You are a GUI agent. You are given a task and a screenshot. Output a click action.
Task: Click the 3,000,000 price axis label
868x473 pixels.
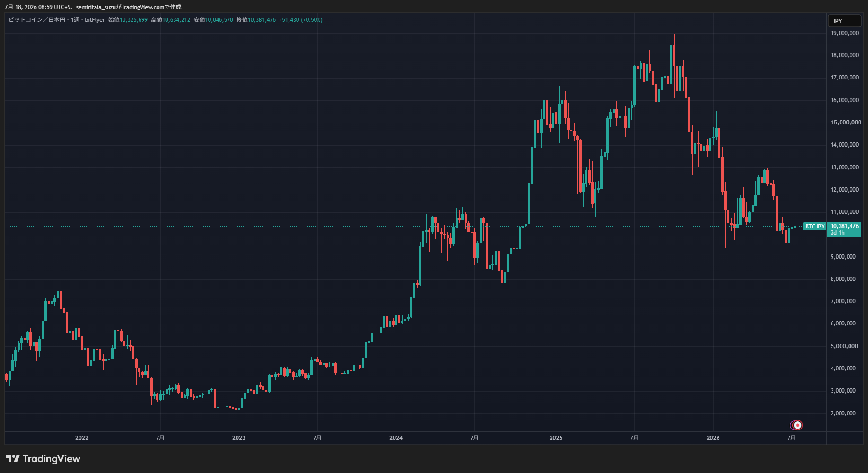pos(843,391)
